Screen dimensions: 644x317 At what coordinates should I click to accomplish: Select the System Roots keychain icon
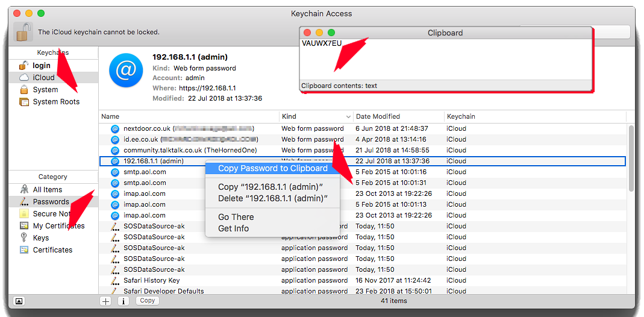coord(24,102)
